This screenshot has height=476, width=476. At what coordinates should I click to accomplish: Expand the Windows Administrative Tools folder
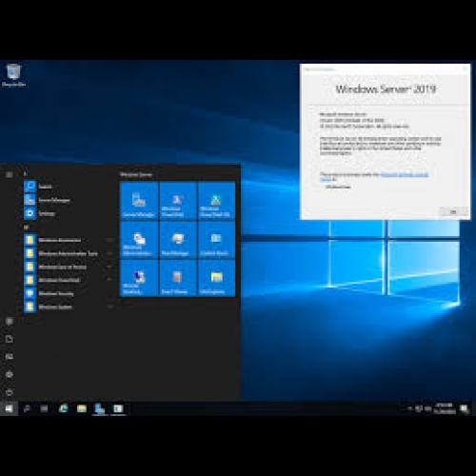(x=69, y=253)
